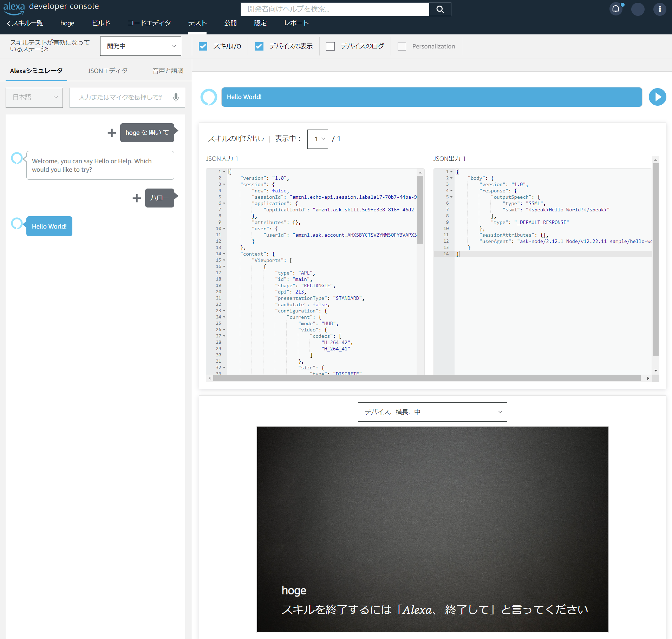Click the Welcome response message bubble
Viewport: 672px width, 639px height.
click(100, 165)
